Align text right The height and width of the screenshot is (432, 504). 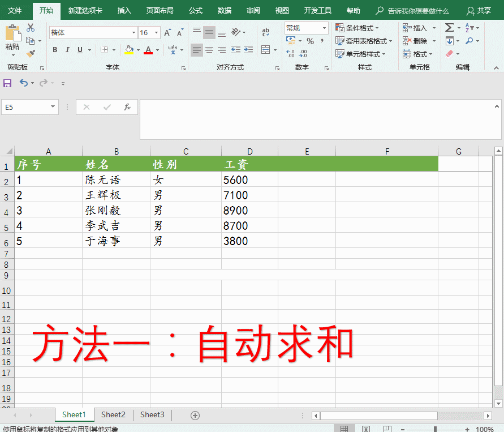(x=222, y=50)
